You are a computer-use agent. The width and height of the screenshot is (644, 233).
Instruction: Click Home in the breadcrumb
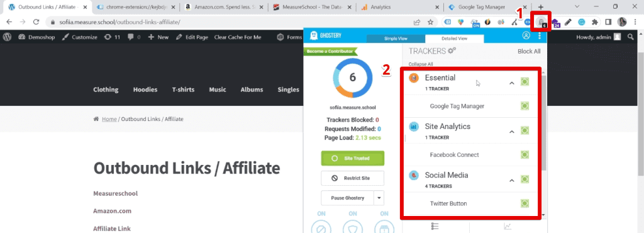click(109, 119)
